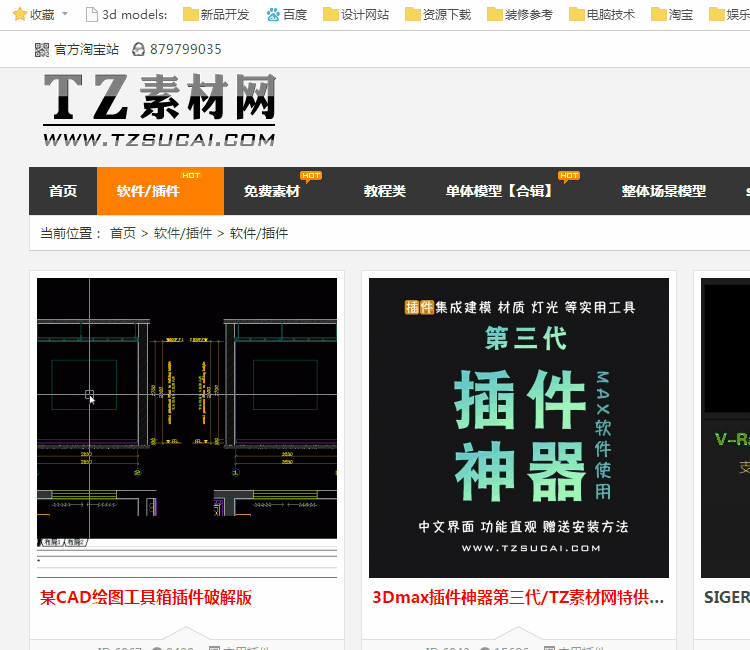The image size is (750, 650).
Task: Open the 新品开发 bookmark folder
Action: click(216, 15)
